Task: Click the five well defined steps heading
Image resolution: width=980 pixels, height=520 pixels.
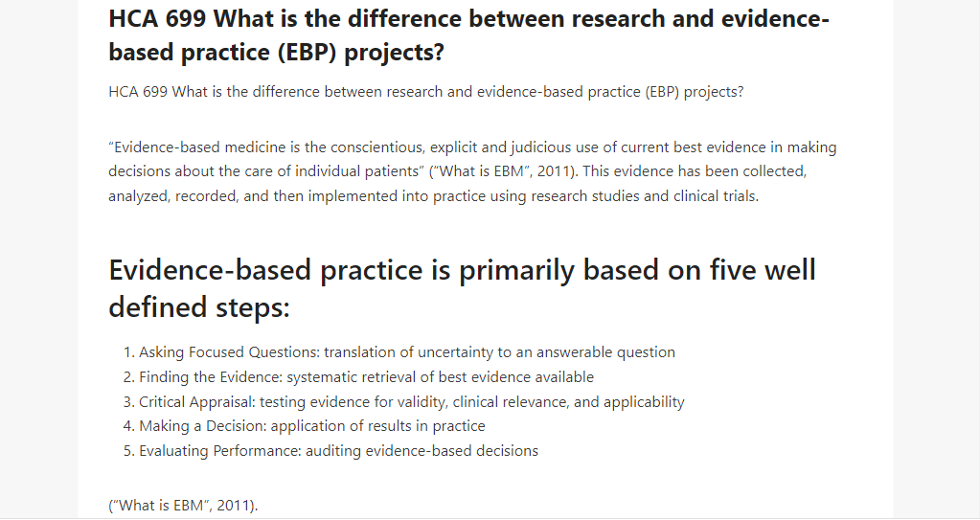Action: pos(462,289)
